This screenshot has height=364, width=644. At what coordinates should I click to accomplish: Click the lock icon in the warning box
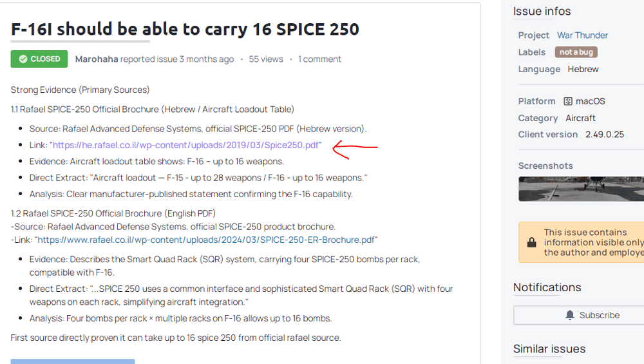coord(532,242)
